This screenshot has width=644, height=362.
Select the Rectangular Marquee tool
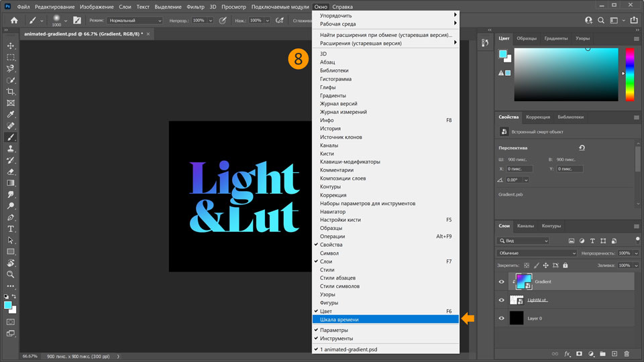(x=11, y=58)
